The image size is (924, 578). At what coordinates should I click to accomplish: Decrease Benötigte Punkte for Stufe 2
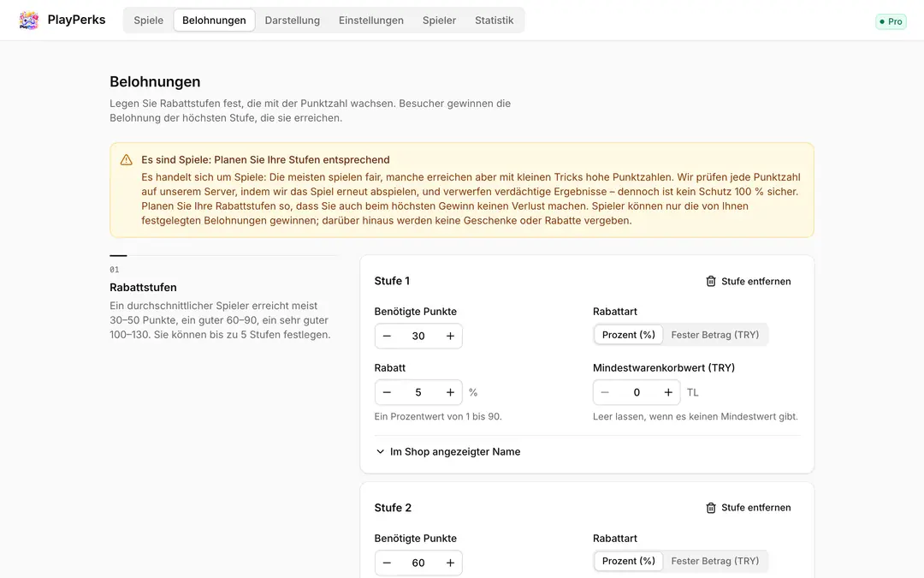[388, 563]
